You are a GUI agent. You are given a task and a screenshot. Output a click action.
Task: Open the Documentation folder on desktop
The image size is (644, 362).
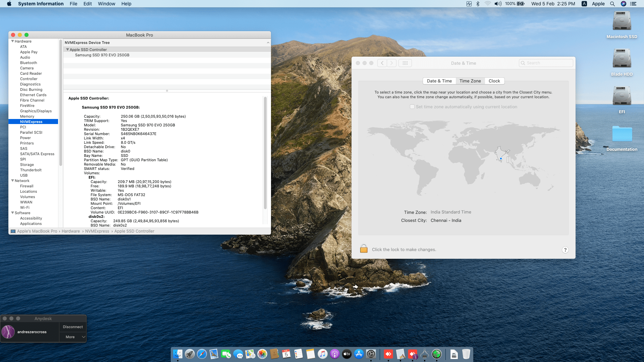[622, 134]
